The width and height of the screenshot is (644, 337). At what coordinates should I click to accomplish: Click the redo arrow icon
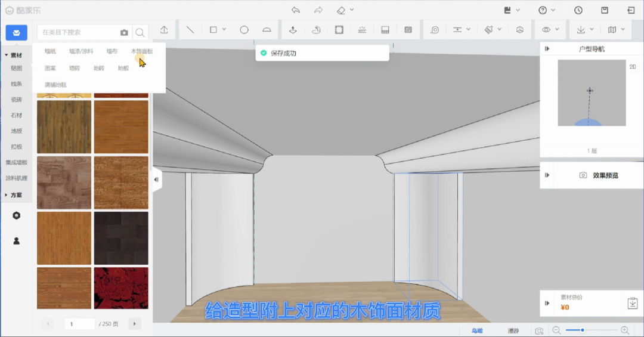point(318,10)
